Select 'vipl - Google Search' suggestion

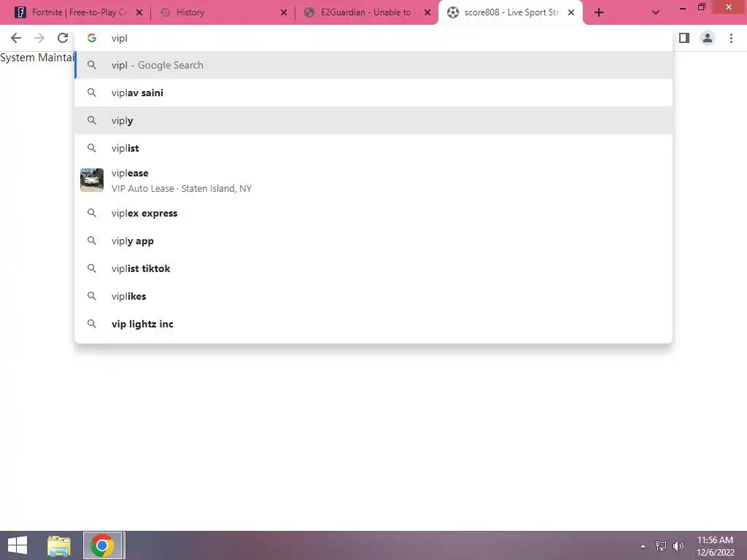(373, 65)
